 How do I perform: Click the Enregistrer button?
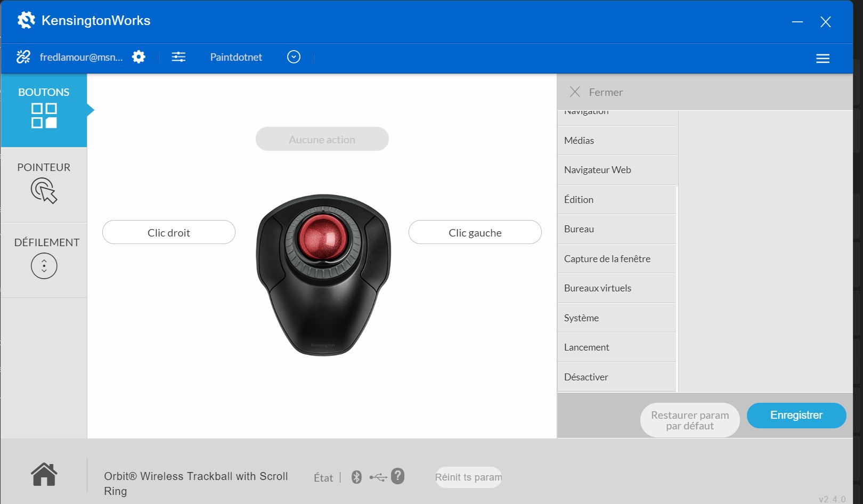(x=796, y=415)
